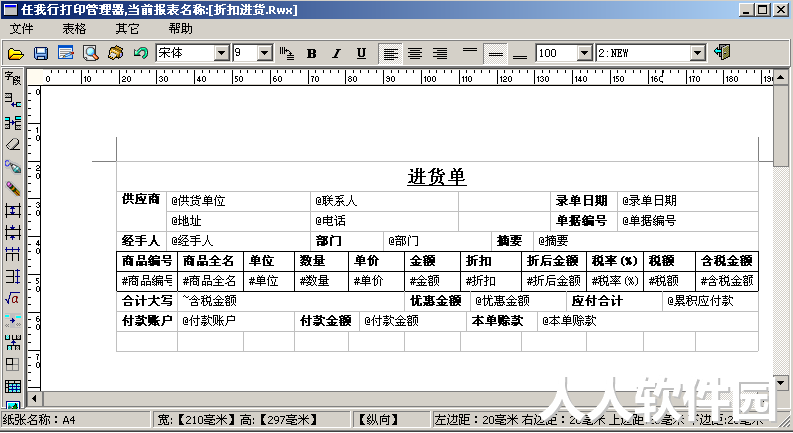
Task: Select the #含税金额 detail cell
Action: click(x=727, y=281)
